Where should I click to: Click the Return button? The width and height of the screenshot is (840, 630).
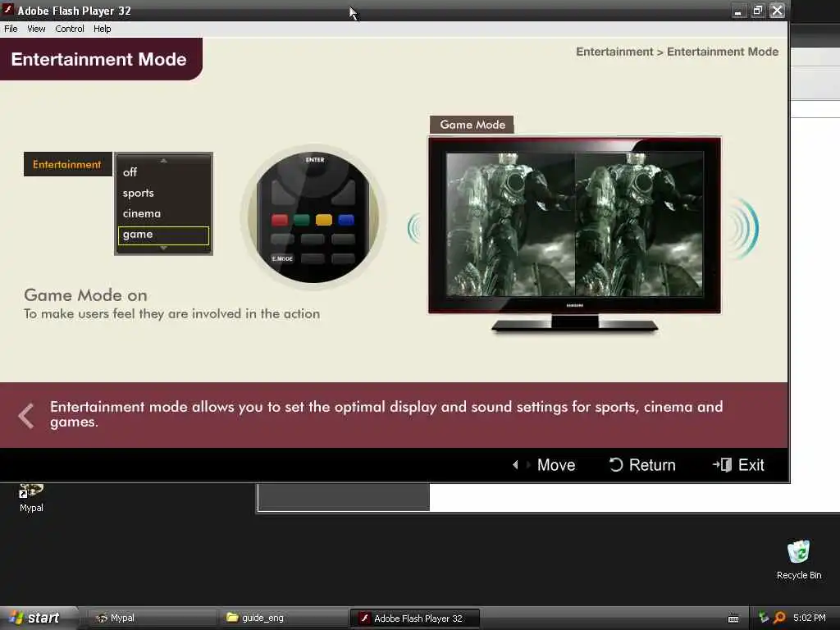coord(642,465)
